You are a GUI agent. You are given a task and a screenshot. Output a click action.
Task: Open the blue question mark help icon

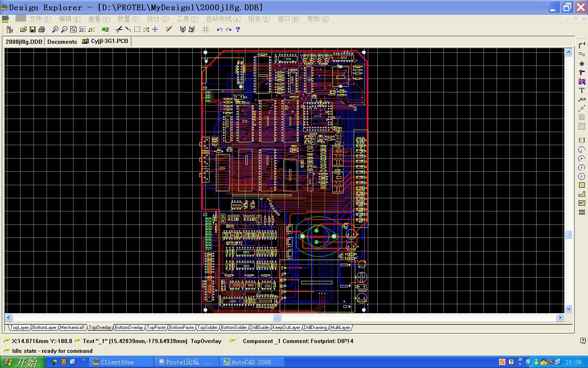[x=238, y=29]
